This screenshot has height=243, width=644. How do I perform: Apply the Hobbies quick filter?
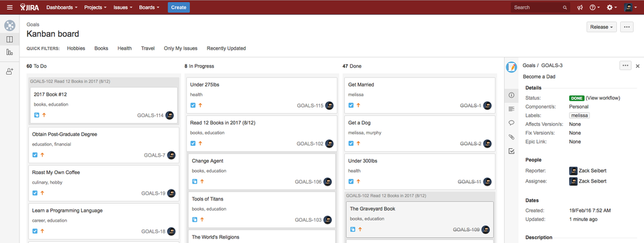coord(76,48)
